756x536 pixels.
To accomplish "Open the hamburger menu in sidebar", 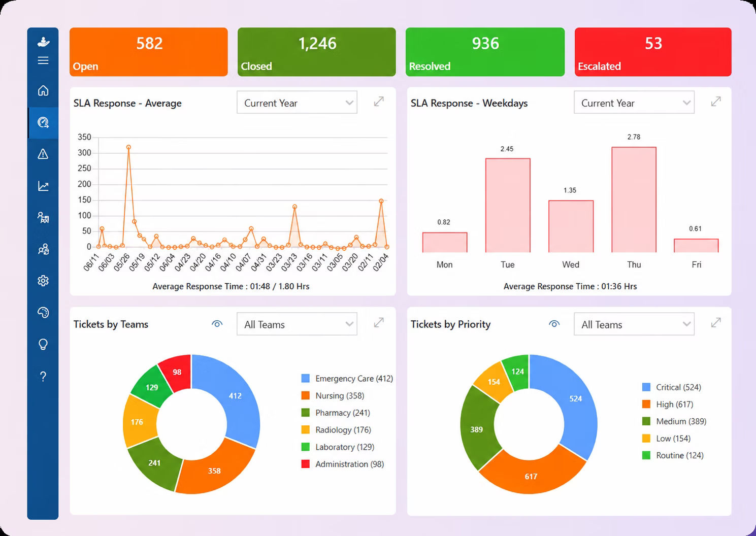I will (x=43, y=60).
